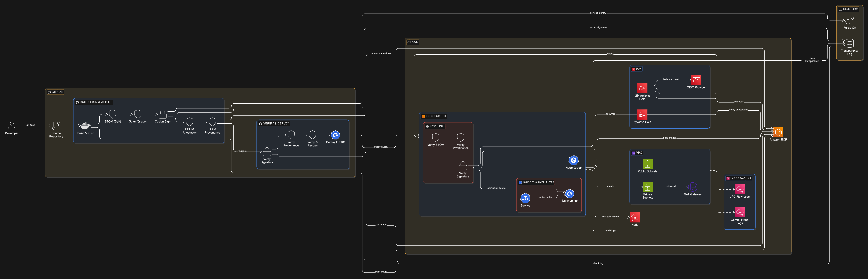Click the Kyverno Role IAM icon
Image resolution: width=868 pixels, height=279 pixels.
coord(642,115)
